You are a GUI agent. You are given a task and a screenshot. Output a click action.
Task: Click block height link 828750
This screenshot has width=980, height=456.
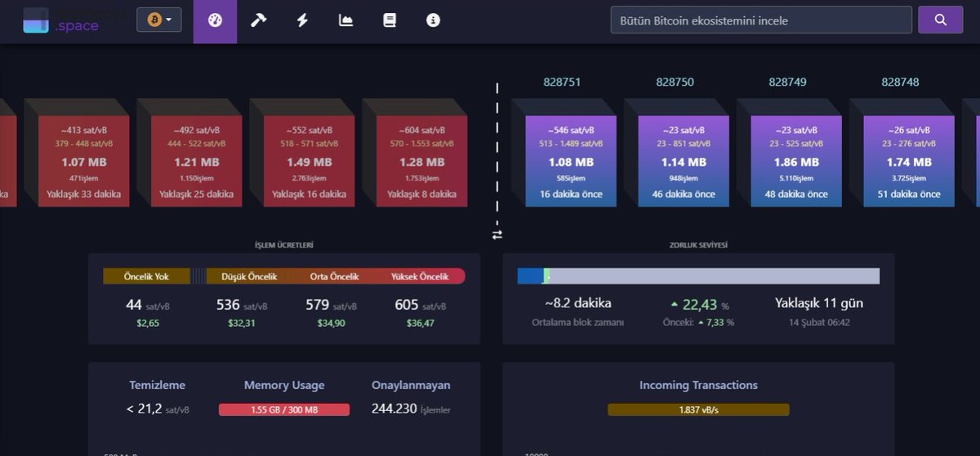(x=675, y=83)
